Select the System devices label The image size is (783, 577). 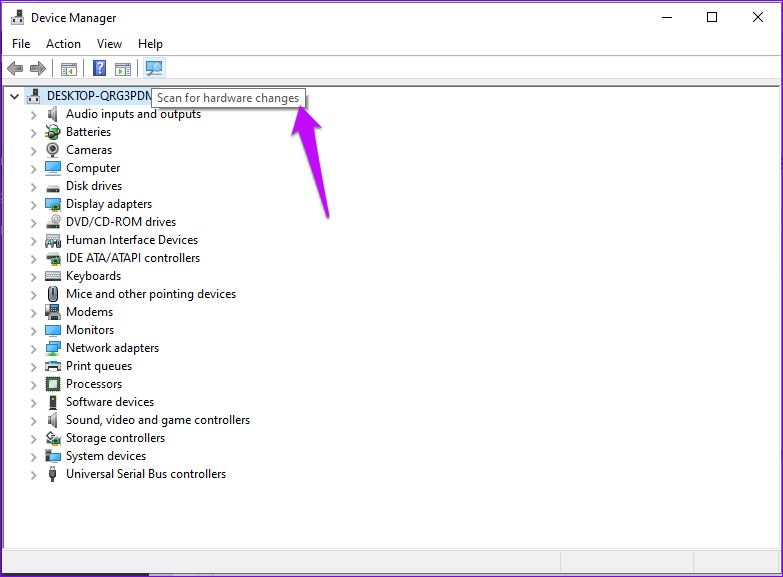106,456
